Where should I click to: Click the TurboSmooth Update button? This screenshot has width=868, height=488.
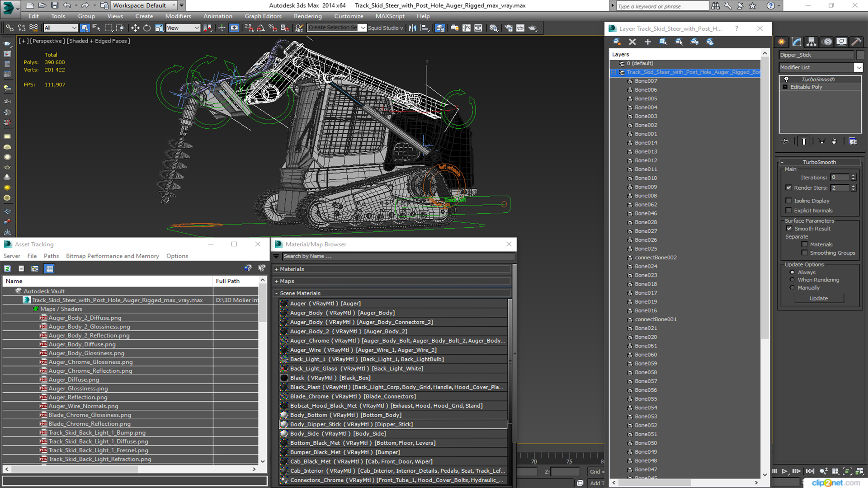[819, 299]
